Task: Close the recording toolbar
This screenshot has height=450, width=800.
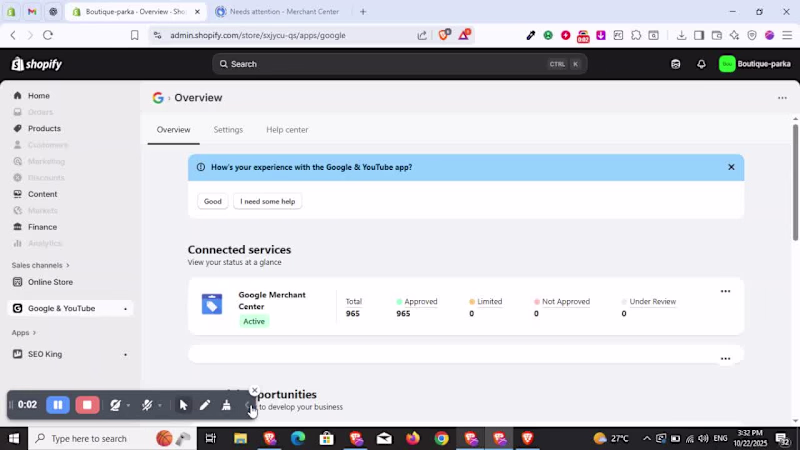Action: pos(255,391)
